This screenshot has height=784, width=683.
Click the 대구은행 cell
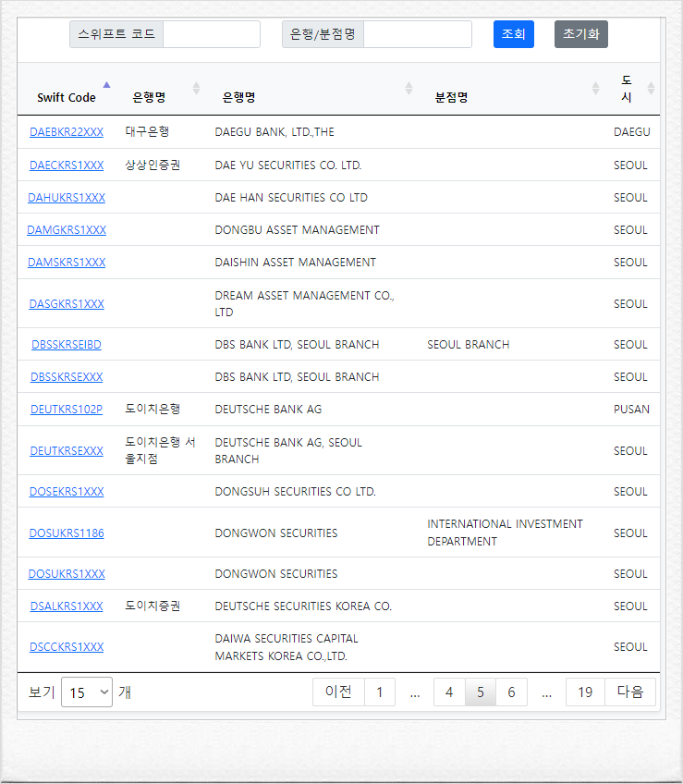point(147,131)
